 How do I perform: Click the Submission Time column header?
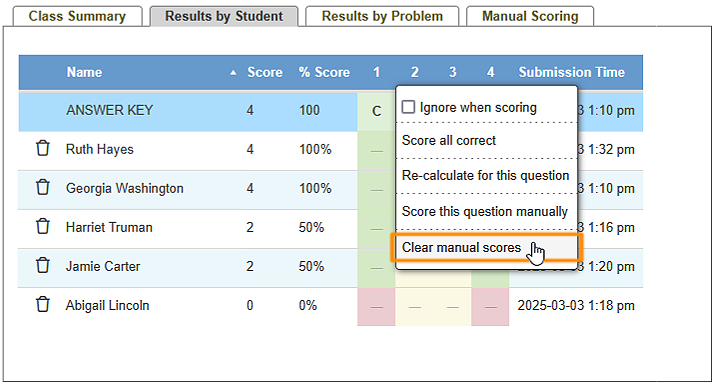click(572, 72)
